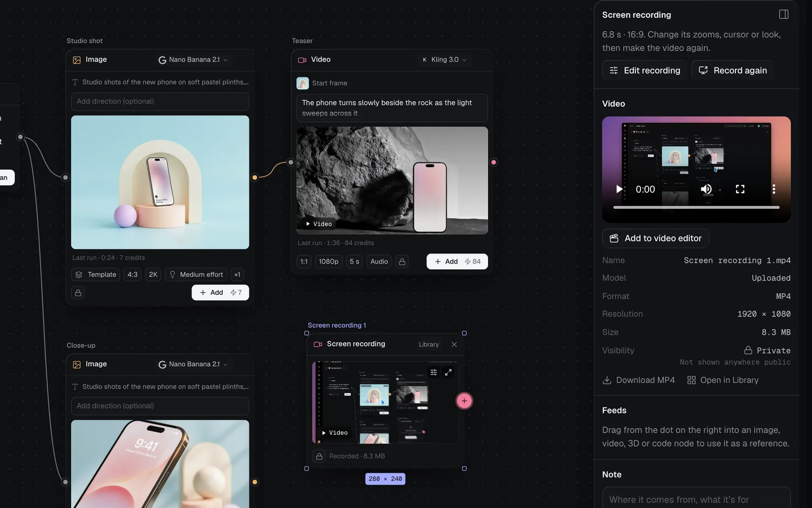Screen dimensions: 812x508
Task: Open the Studio shot's Nano Banana 2.1 dropdown
Action: click(x=193, y=59)
